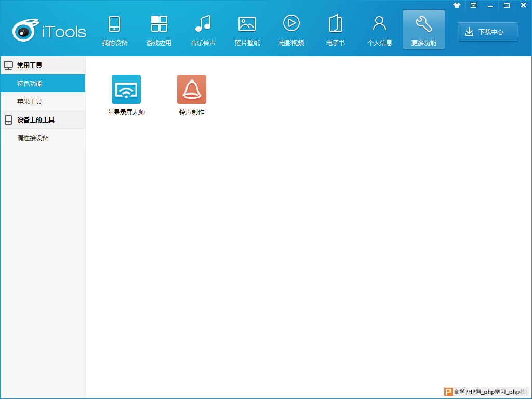The height and width of the screenshot is (399, 532).
Task: Click the 常用工具 sidebar header
Action: [x=43, y=65]
